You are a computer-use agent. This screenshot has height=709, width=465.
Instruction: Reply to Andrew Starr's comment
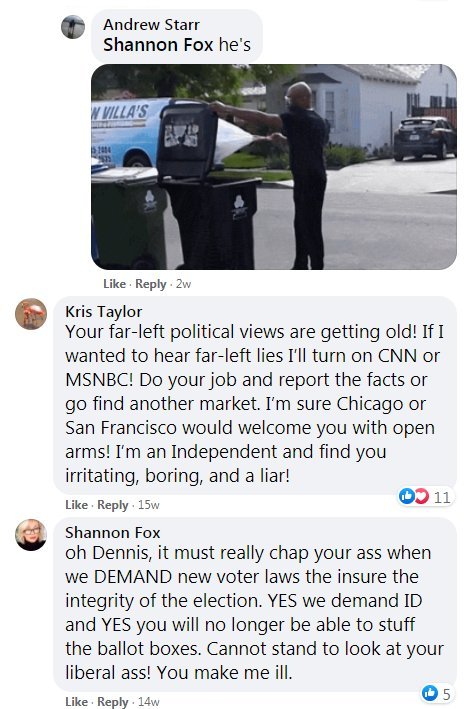[151, 284]
